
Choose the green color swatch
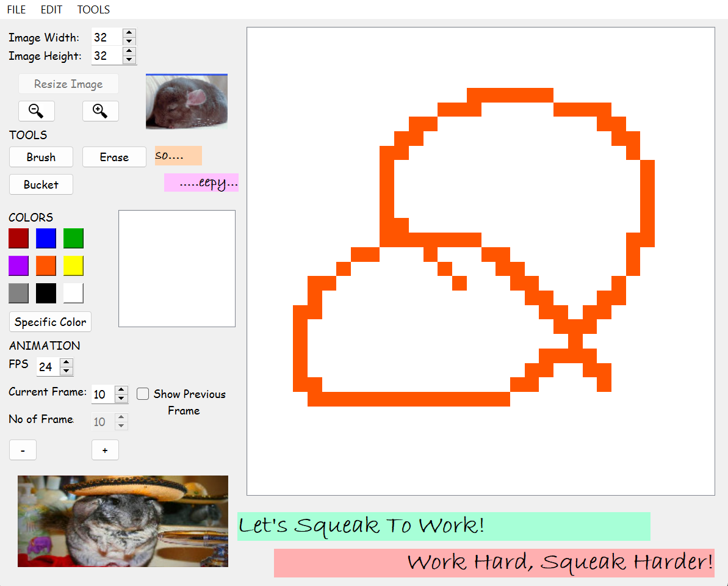point(73,238)
